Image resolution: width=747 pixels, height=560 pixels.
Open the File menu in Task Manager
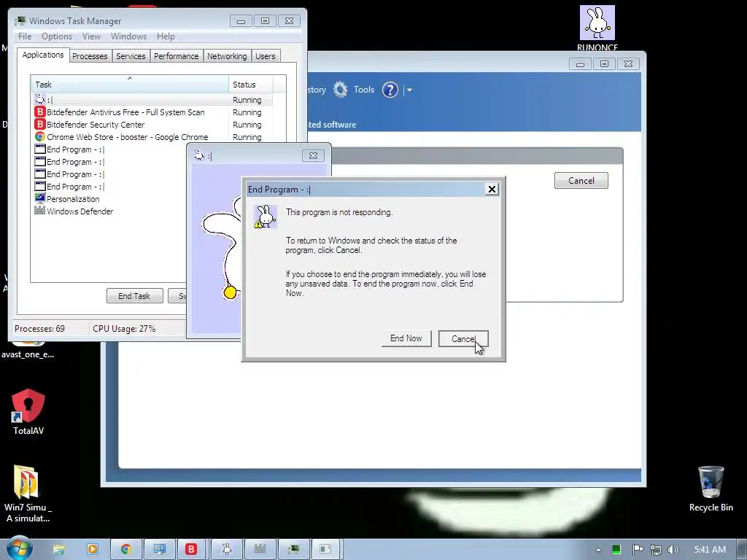click(x=25, y=36)
